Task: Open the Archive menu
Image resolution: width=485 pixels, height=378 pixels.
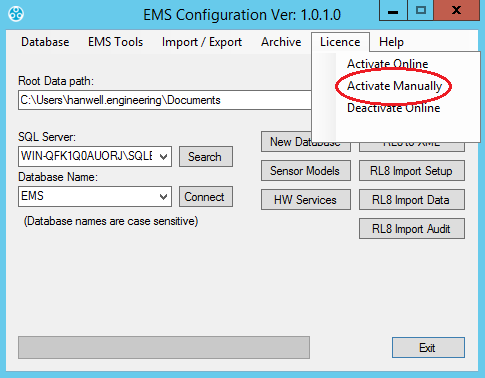Action: pos(281,42)
